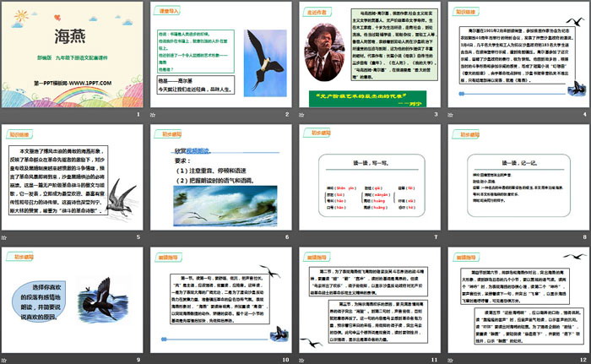
Task: Click slide number 4 label
Action: [584, 114]
